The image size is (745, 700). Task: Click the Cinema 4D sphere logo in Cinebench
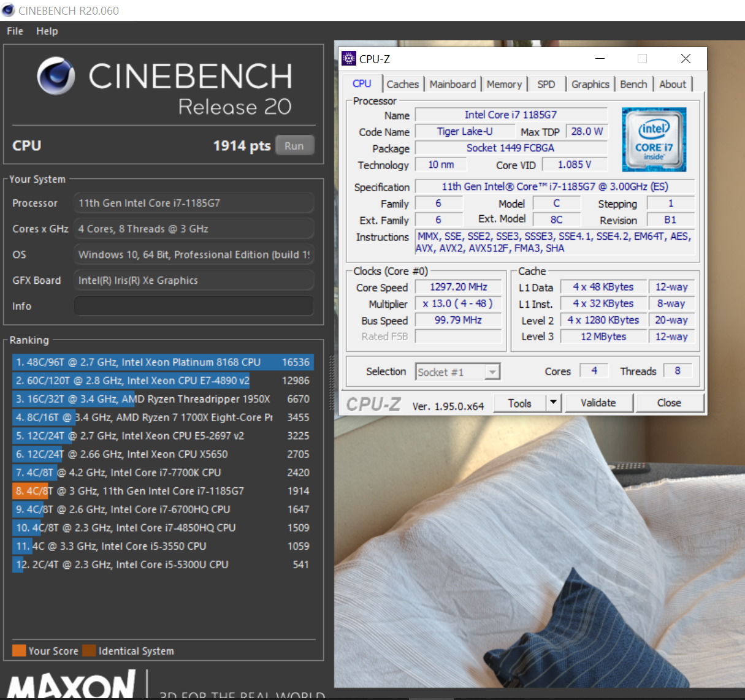point(56,77)
